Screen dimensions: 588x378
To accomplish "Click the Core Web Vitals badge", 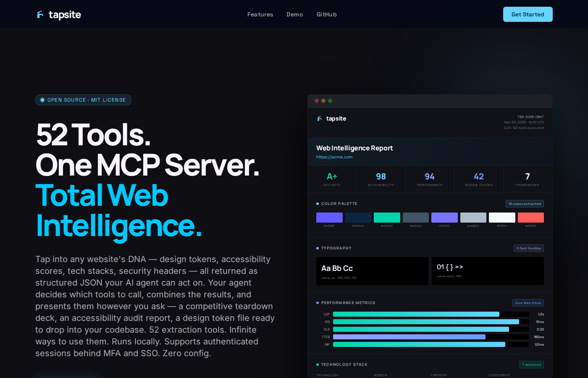I will pos(528,303).
